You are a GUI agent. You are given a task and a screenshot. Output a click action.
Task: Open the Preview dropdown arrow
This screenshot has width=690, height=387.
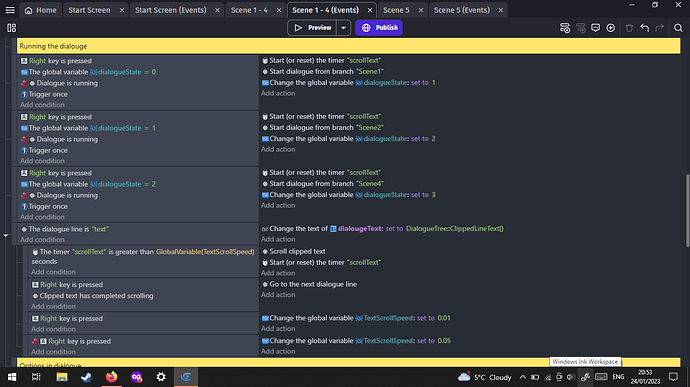343,28
